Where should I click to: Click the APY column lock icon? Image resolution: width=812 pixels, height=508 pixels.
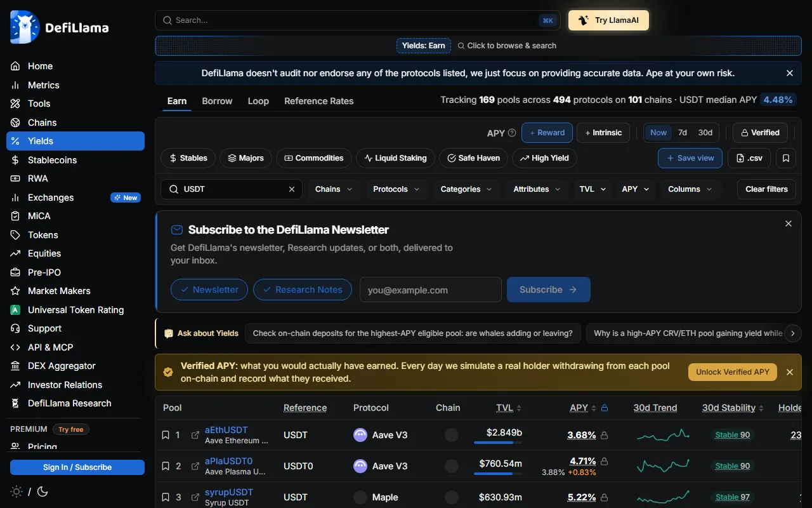[x=605, y=408]
